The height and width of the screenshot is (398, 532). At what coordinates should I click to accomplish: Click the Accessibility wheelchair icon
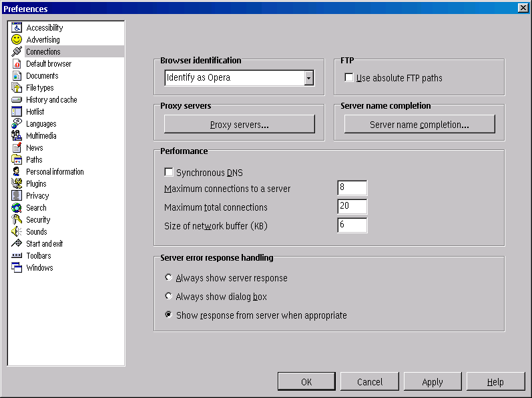[17, 27]
